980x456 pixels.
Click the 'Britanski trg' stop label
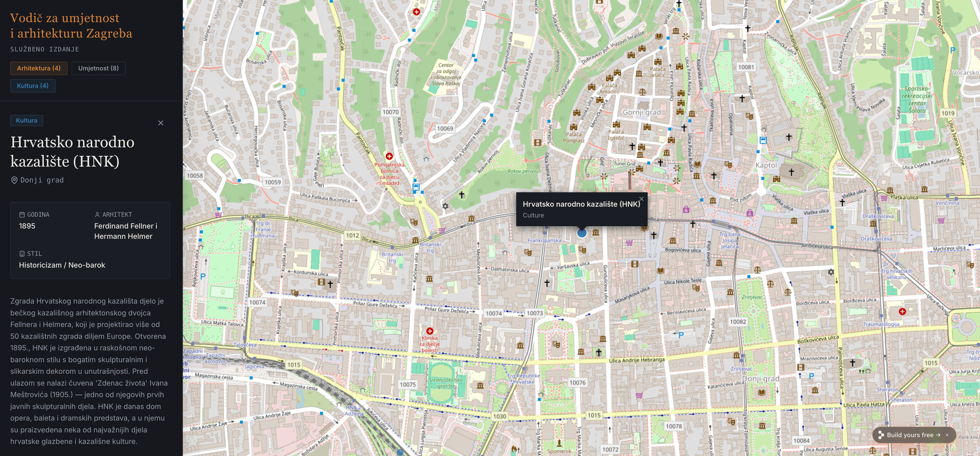[430, 248]
